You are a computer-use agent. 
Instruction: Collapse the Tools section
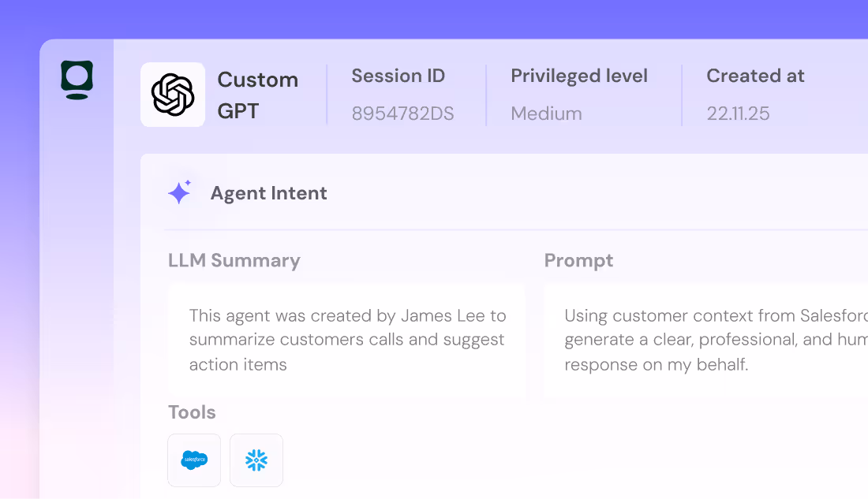click(x=192, y=411)
